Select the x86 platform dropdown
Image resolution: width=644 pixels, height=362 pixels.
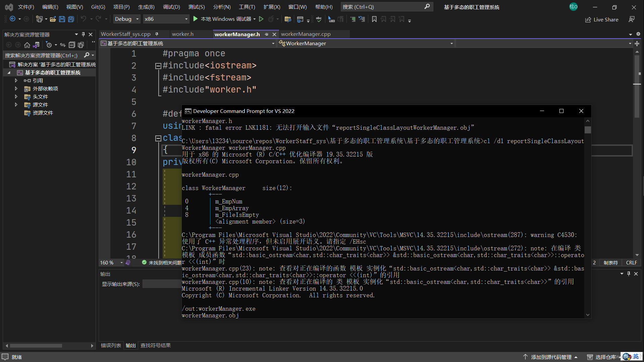point(166,18)
